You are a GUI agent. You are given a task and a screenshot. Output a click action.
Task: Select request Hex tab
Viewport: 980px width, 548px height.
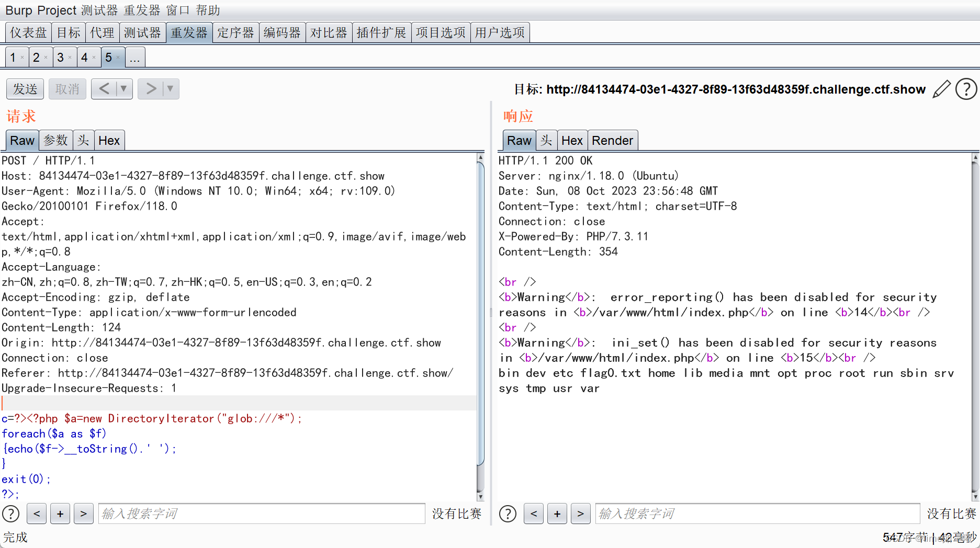109,140
